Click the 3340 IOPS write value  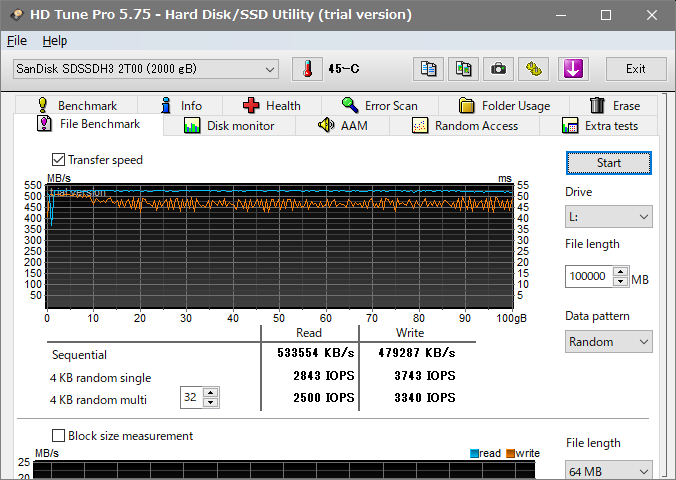[425, 398]
